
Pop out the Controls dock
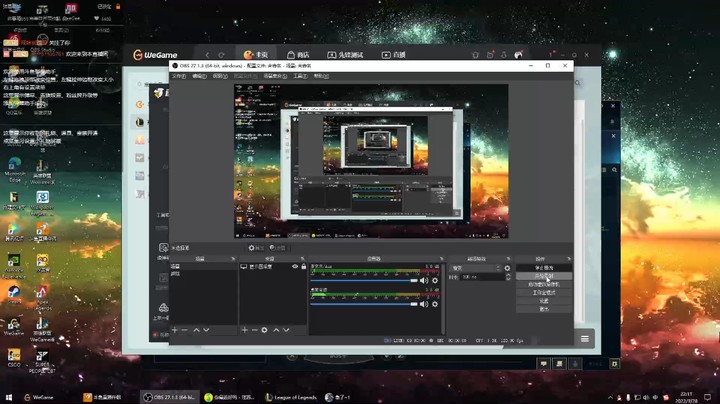click(x=569, y=259)
